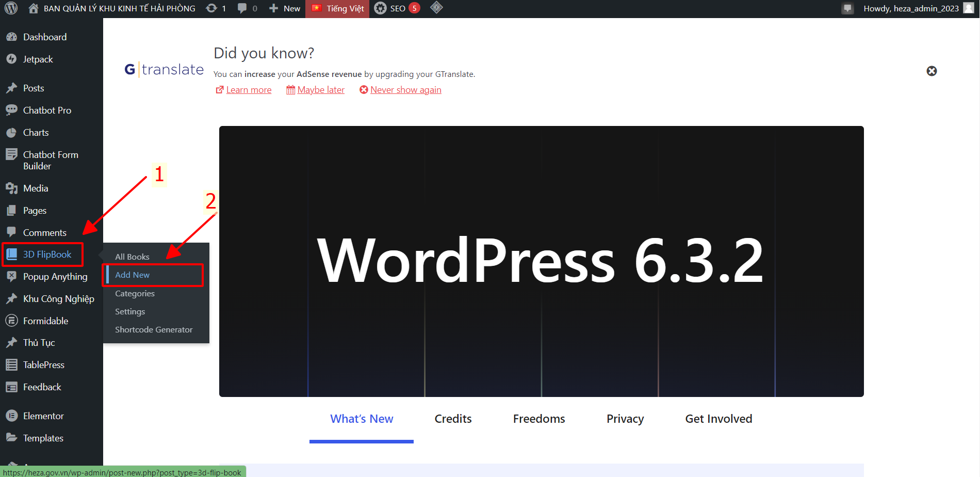This screenshot has height=477, width=980.
Task: Click the diamond icon in admin bar
Action: click(436, 8)
